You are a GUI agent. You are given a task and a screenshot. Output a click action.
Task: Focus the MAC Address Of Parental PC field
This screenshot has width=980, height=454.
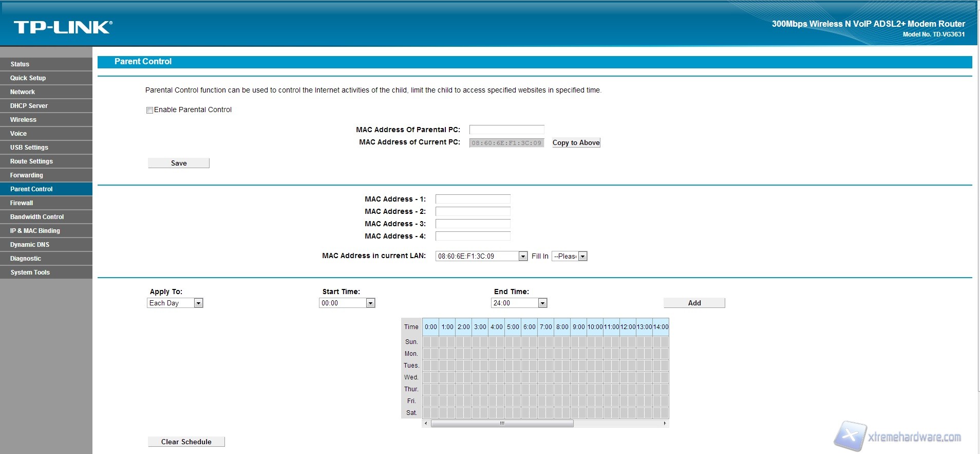[x=506, y=130]
